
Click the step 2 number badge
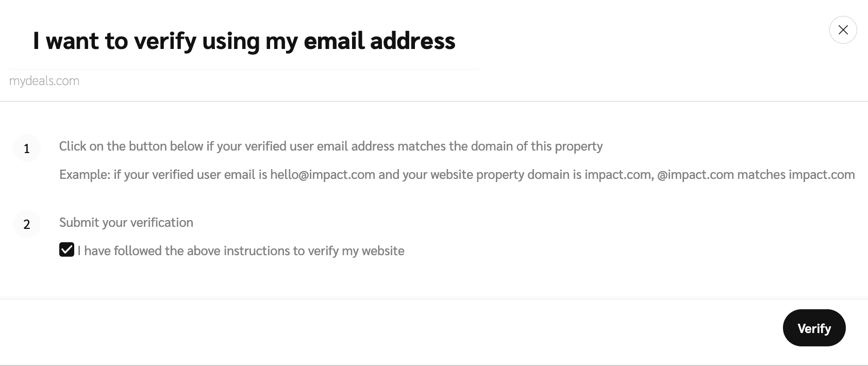coord(27,224)
